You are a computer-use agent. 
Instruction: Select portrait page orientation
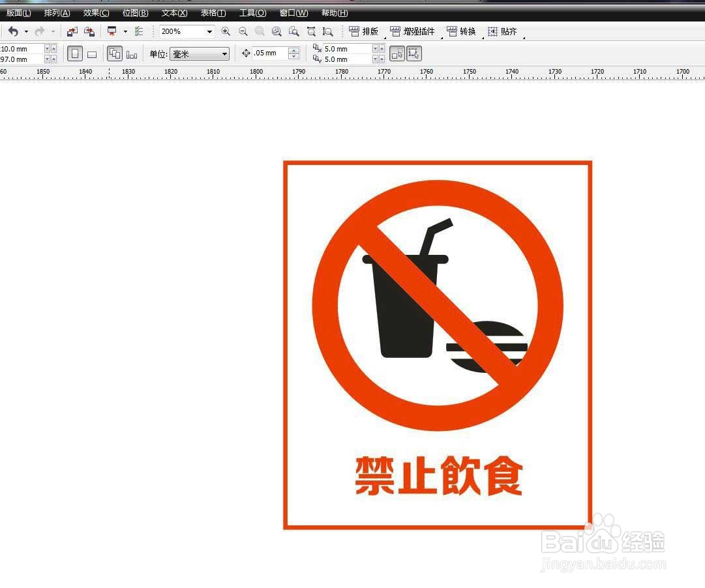(74, 54)
